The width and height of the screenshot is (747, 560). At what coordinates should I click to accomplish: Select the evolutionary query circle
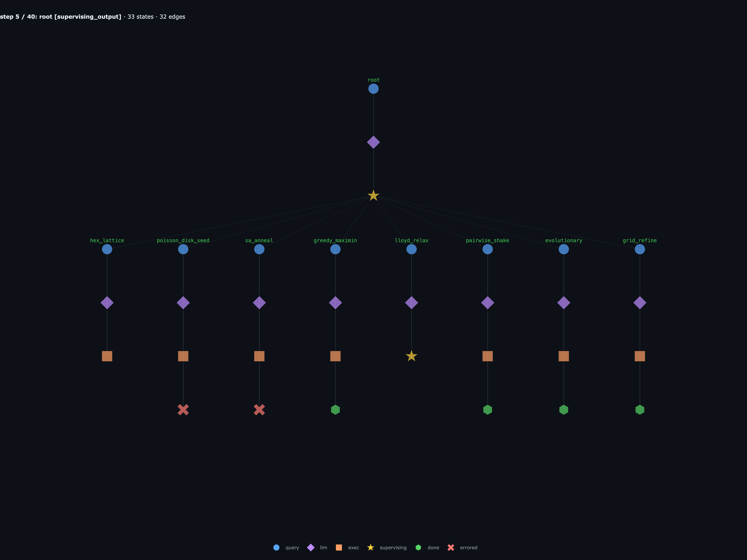pos(564,249)
